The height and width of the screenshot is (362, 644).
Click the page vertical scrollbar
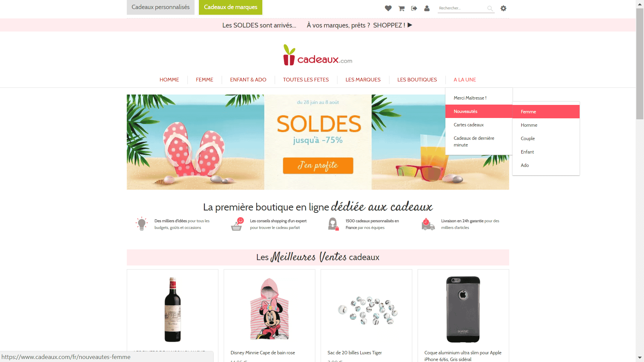[640, 181]
